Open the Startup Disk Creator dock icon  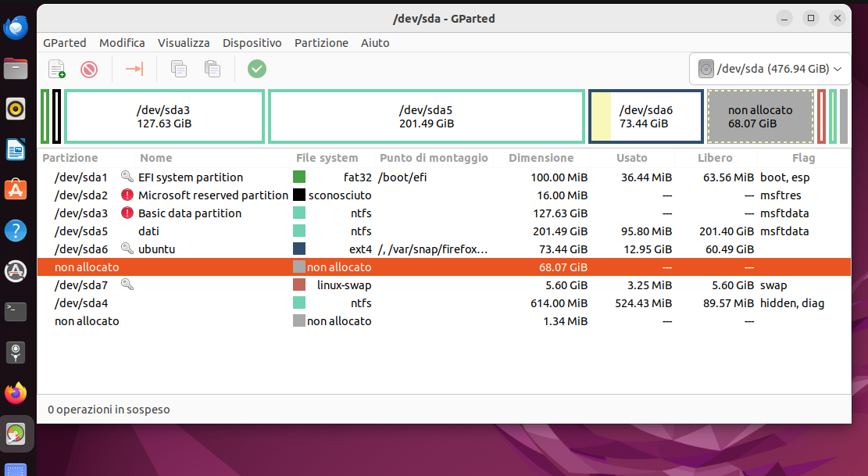pos(16,352)
